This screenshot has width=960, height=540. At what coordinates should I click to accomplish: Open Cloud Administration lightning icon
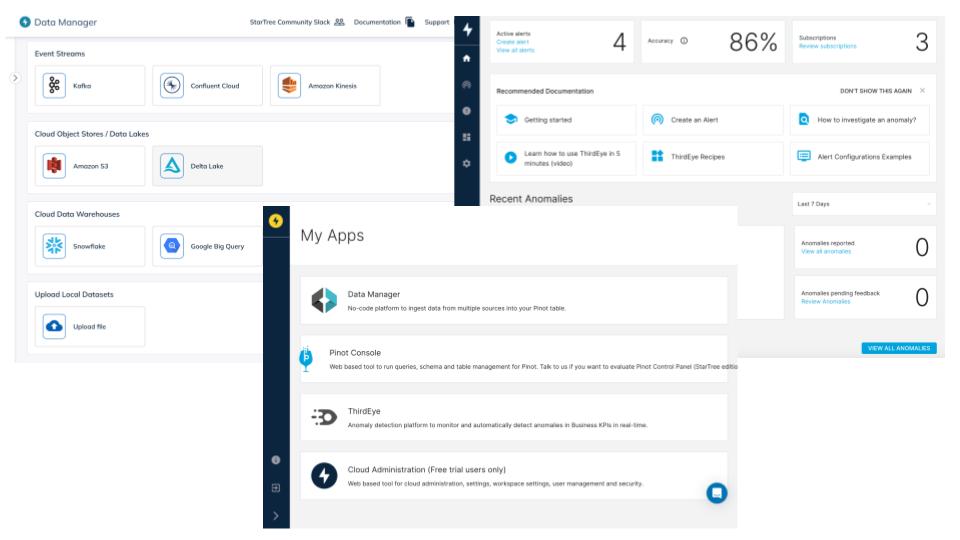pos(324,476)
